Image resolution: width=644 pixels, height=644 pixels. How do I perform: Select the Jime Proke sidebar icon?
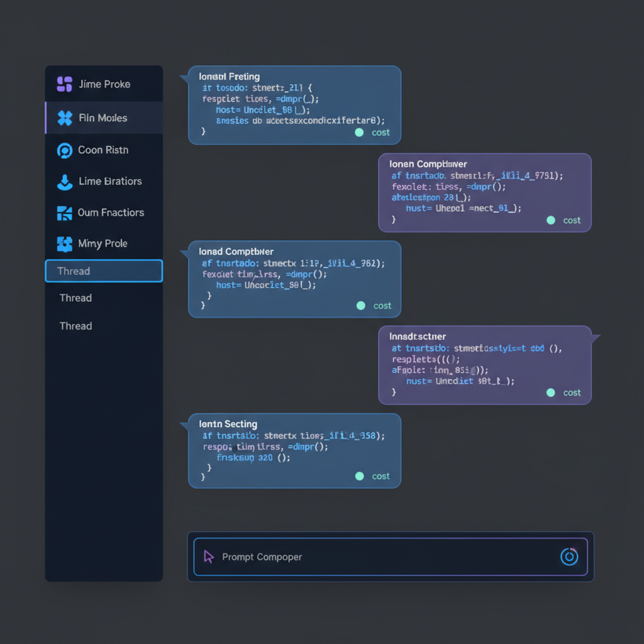[64, 83]
